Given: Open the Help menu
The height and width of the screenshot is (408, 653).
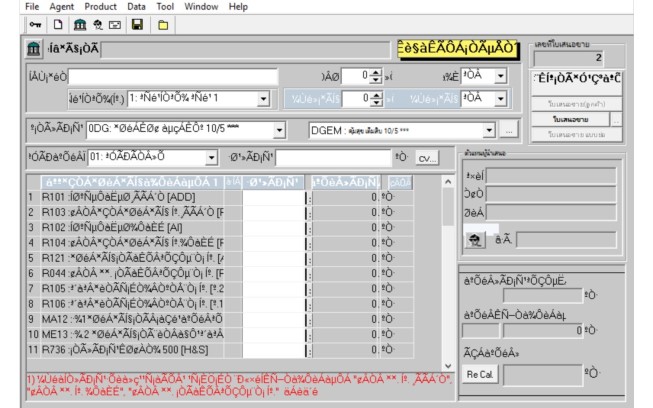Looking at the screenshot, I should click(x=238, y=7).
